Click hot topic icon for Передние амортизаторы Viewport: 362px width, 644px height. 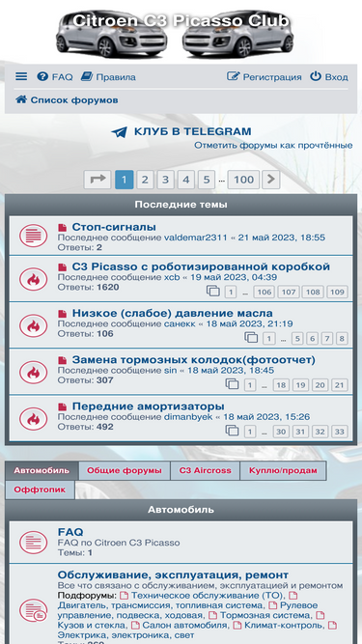[x=33, y=418]
